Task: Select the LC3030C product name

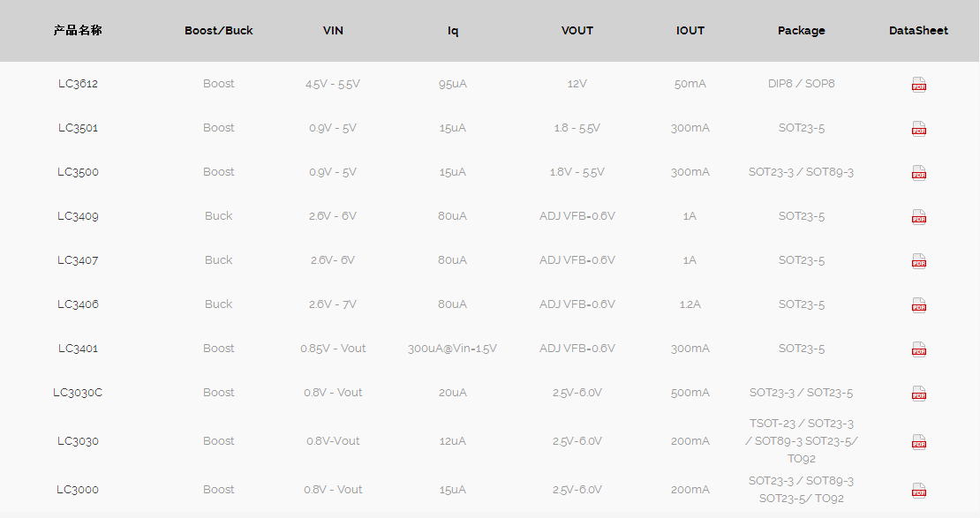Action: [x=78, y=393]
